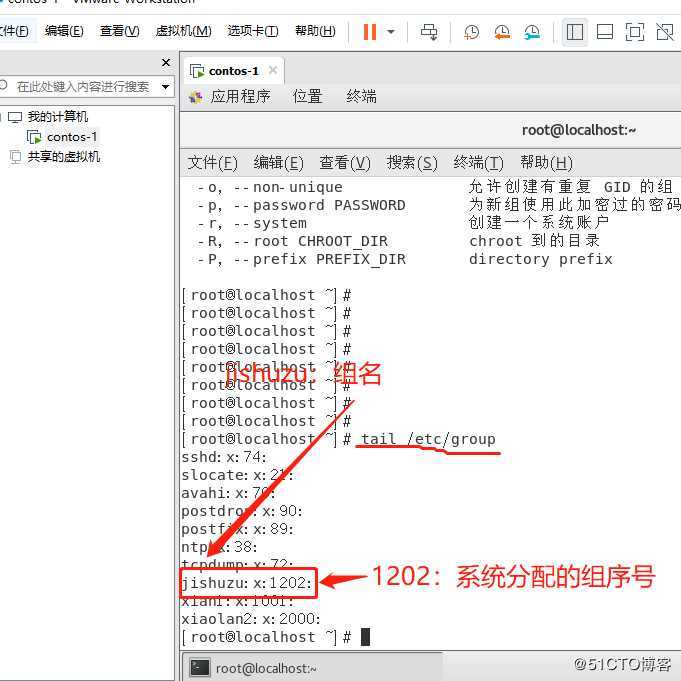Image resolution: width=681 pixels, height=681 pixels.
Task: Click the terminal cursor at last prompt
Action: (x=365, y=637)
